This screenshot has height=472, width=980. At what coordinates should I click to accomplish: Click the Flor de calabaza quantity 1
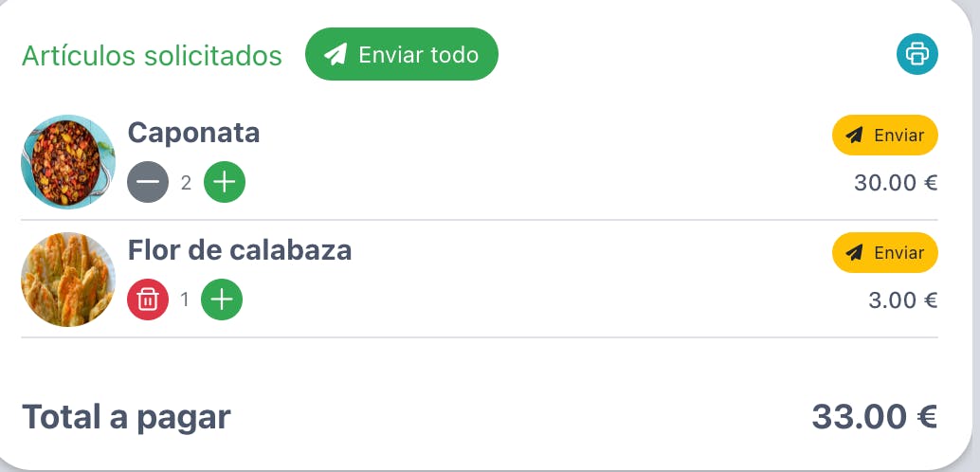[185, 300]
